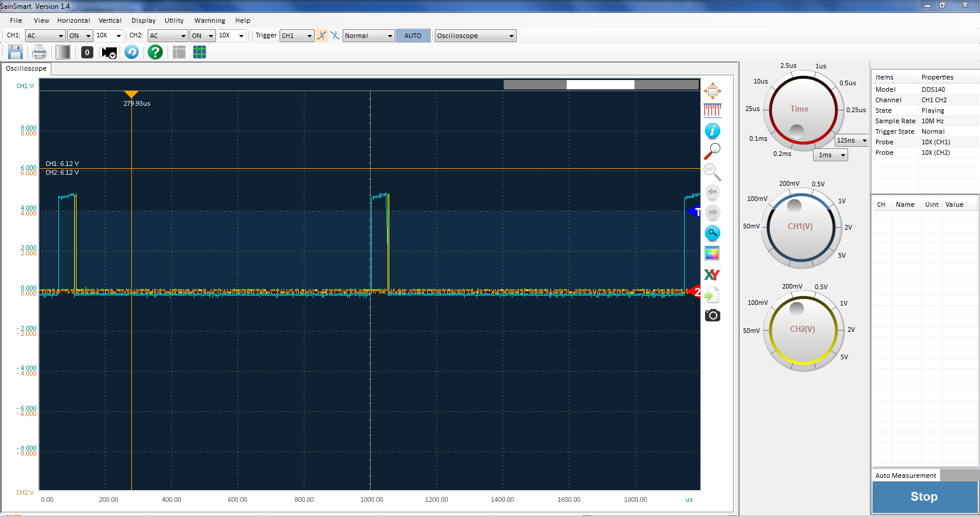Open the Vertical menu
The height and width of the screenshot is (517, 980).
coord(110,20)
